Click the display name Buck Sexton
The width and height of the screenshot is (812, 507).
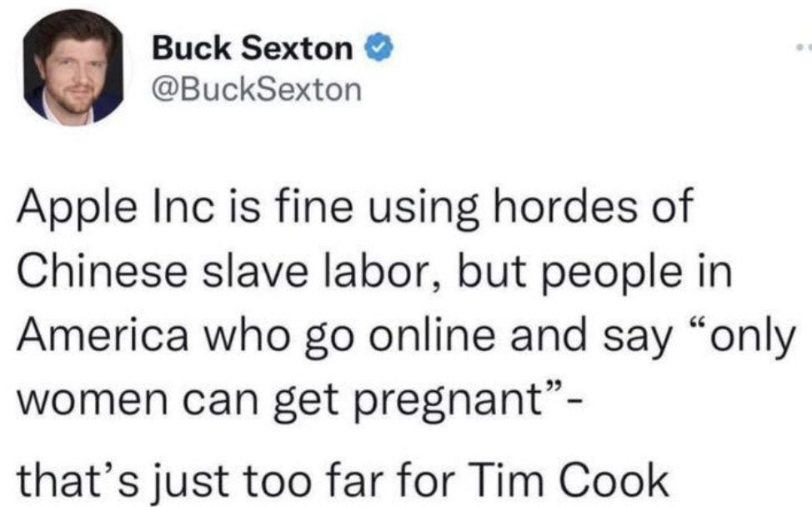tap(253, 48)
